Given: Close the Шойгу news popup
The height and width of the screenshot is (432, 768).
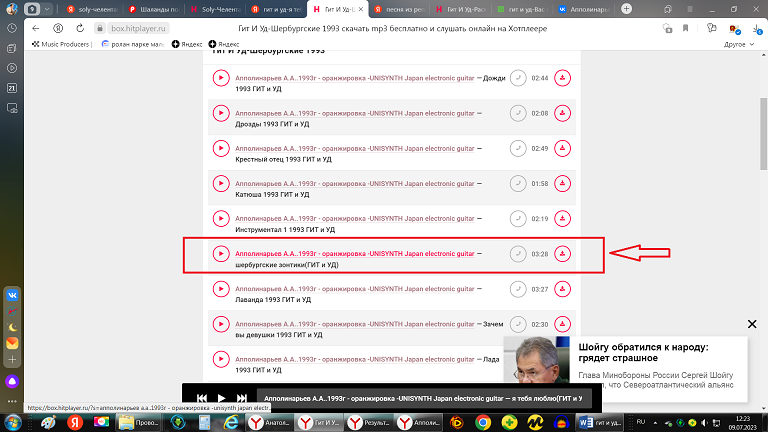Looking at the screenshot, I should click(x=752, y=324).
